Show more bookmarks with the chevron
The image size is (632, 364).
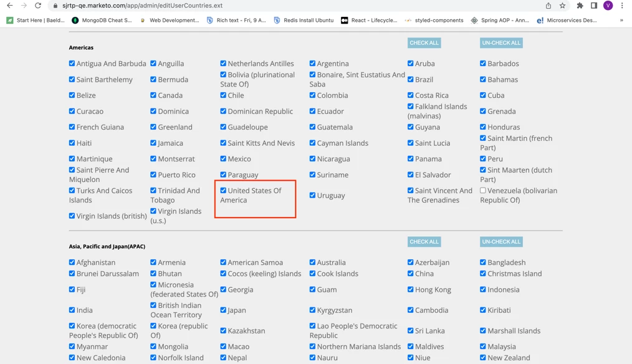[x=621, y=20]
